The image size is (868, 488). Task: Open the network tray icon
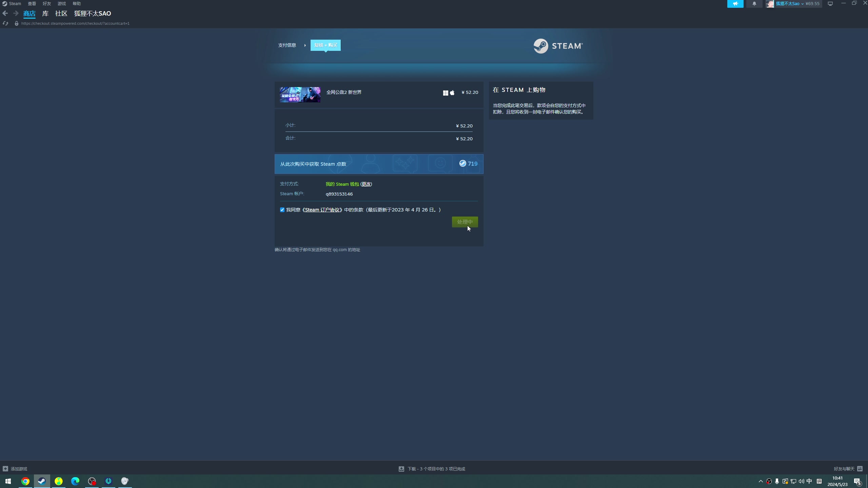(793, 481)
